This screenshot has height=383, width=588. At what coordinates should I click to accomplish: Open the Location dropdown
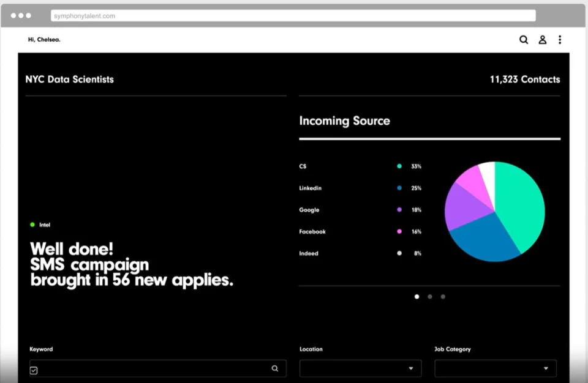(360, 368)
